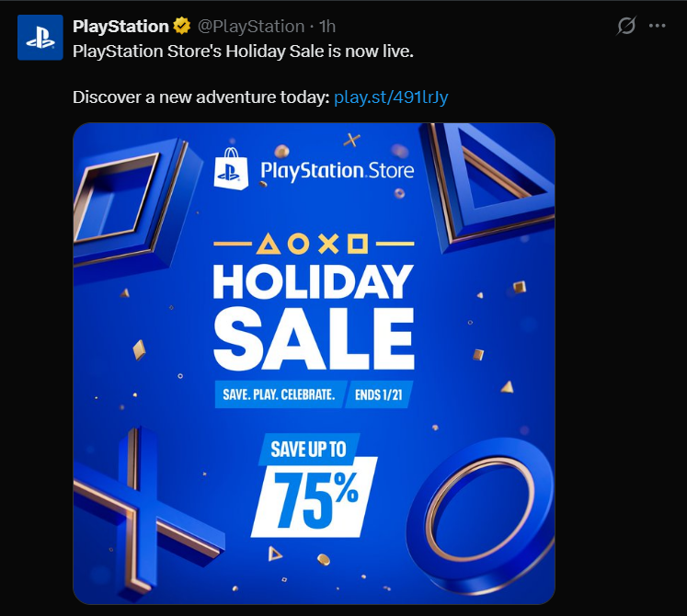Open the play.st/491lrJy link
This screenshot has height=616, width=687.
coord(392,97)
